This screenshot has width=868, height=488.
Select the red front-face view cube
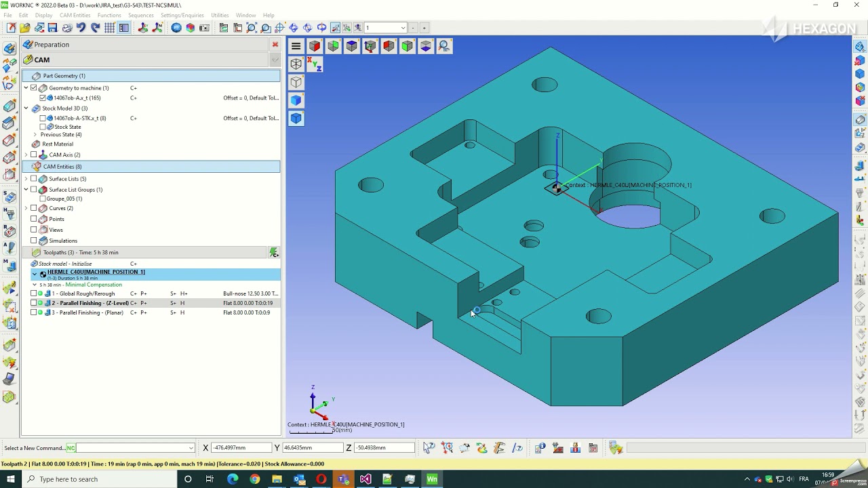click(x=315, y=46)
